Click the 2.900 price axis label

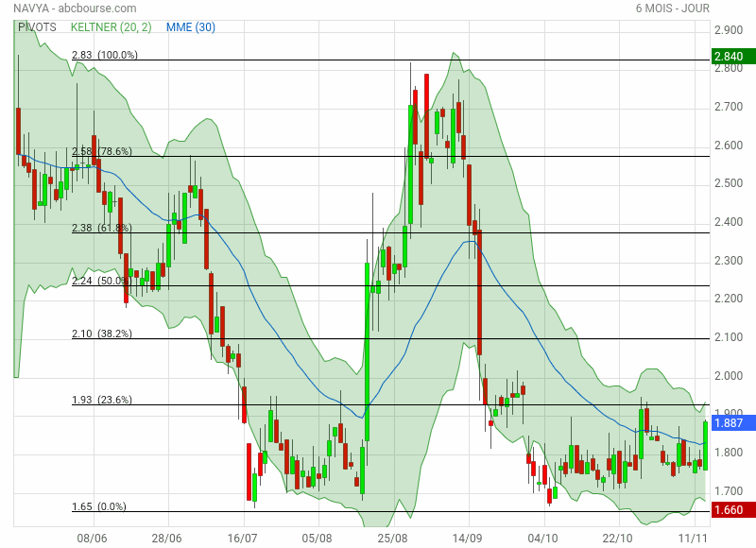[x=729, y=30]
